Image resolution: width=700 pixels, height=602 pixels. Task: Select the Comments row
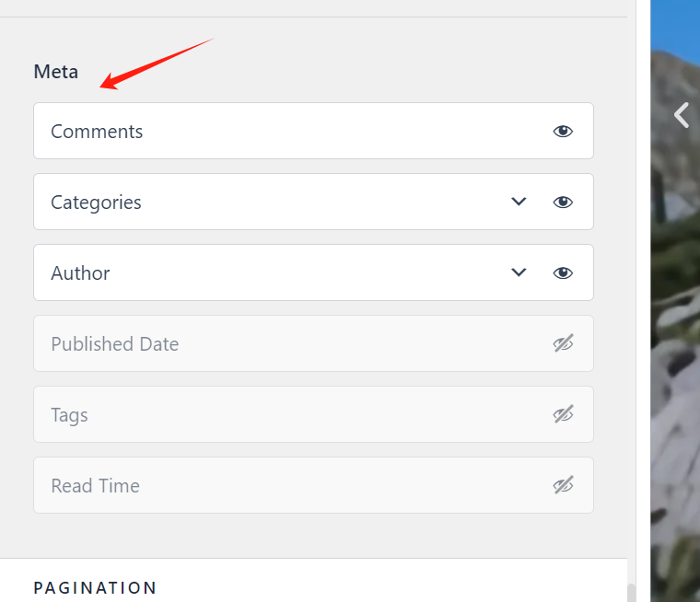pos(97,132)
